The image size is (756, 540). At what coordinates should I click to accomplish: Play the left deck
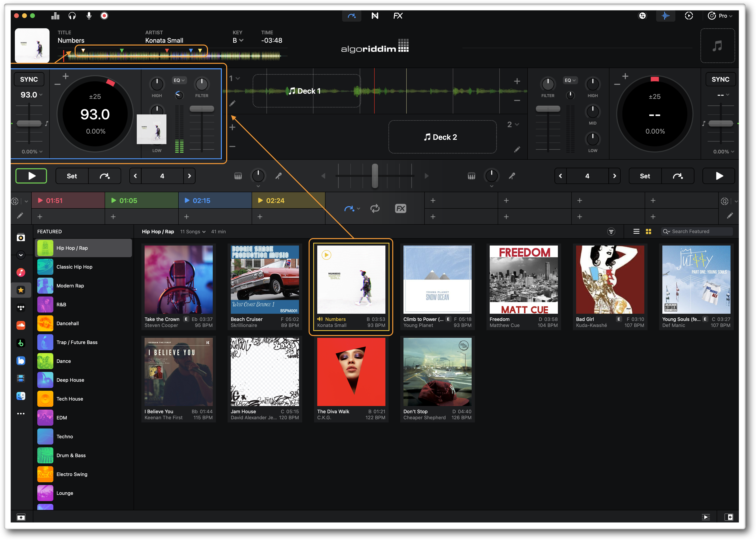pos(31,176)
